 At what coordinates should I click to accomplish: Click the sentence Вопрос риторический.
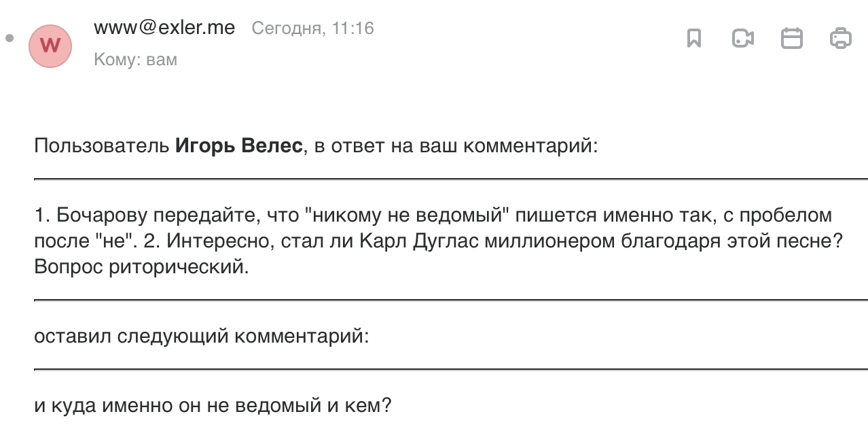coord(142,266)
